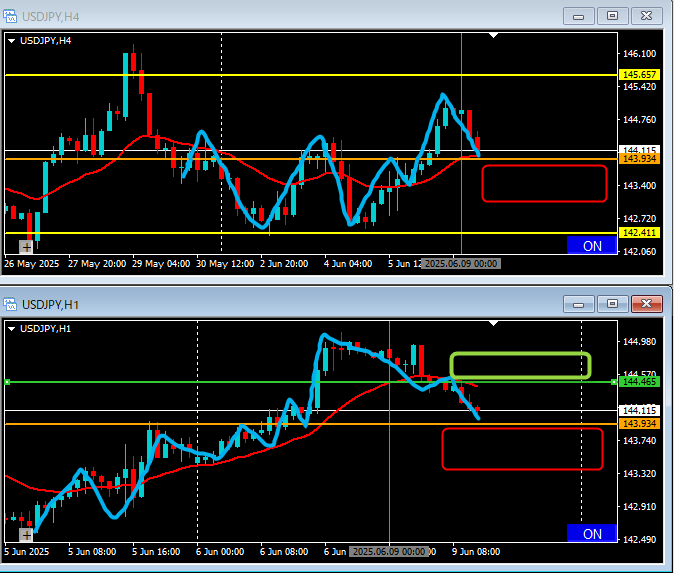
Task: Minimize the USDJPY,H1 window
Action: 579,304
